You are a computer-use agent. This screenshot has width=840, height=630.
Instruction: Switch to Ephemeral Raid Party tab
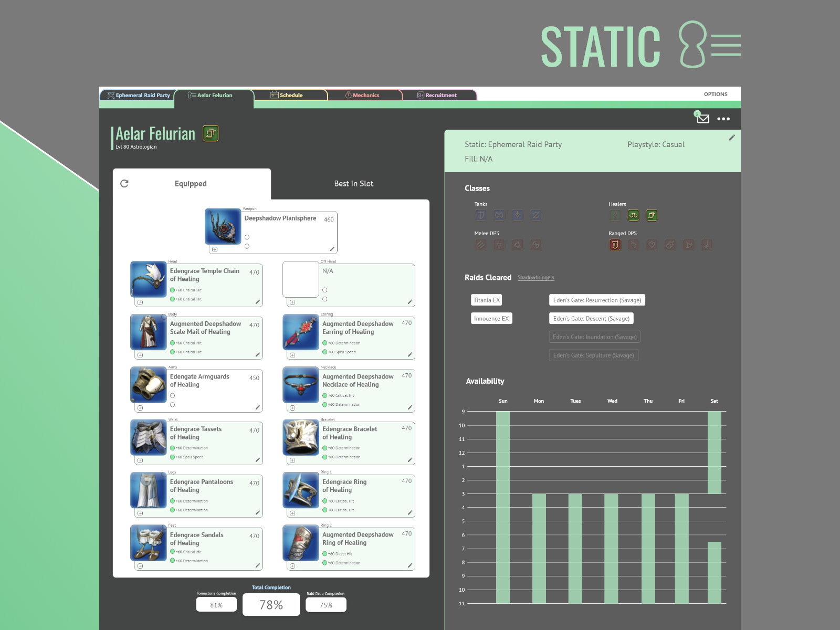(138, 95)
